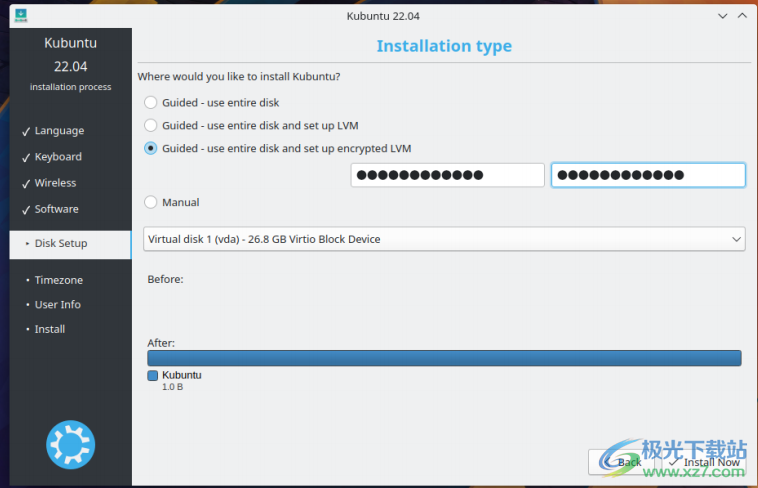Select the User Info step
This screenshot has width=758, height=488.
click(58, 305)
